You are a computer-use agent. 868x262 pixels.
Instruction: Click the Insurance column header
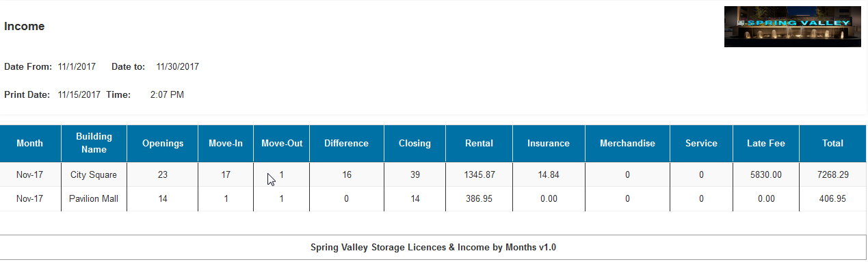549,144
